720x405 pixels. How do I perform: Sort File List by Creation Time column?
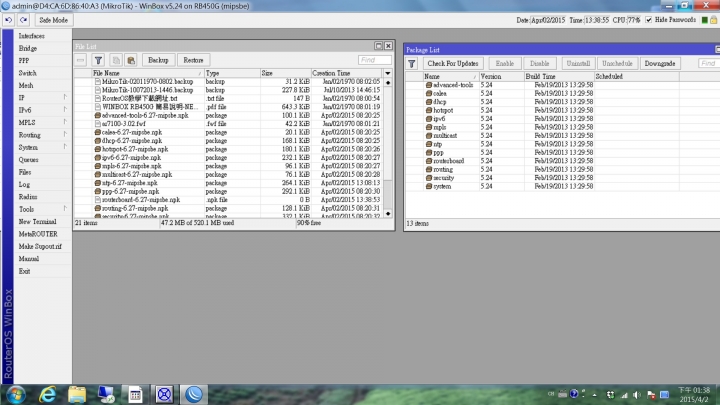(346, 73)
